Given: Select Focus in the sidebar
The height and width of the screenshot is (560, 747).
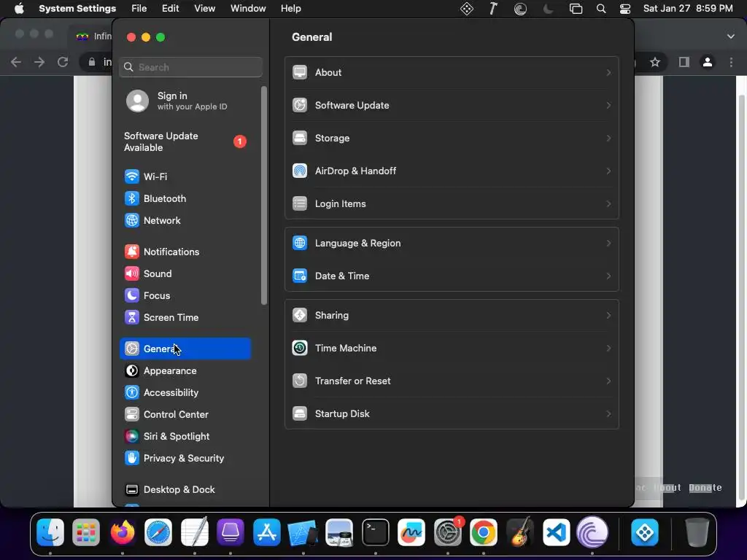Looking at the screenshot, I should click(x=185, y=296).
